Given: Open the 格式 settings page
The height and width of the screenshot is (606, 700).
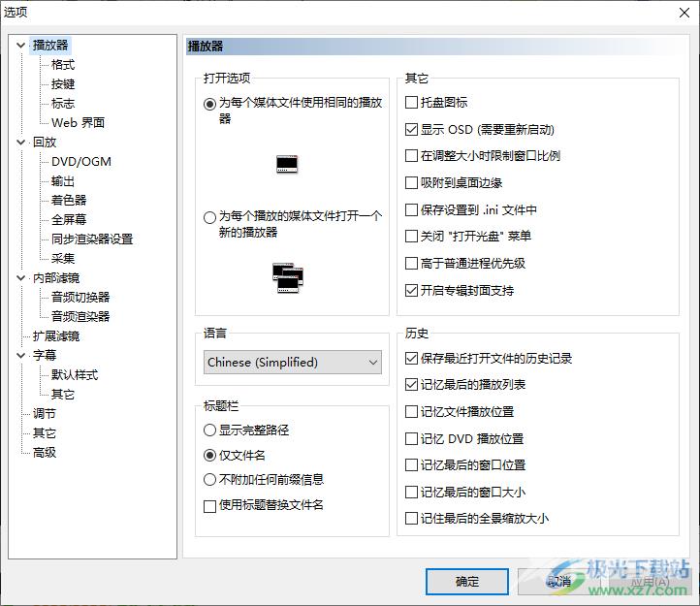Looking at the screenshot, I should coord(63,65).
